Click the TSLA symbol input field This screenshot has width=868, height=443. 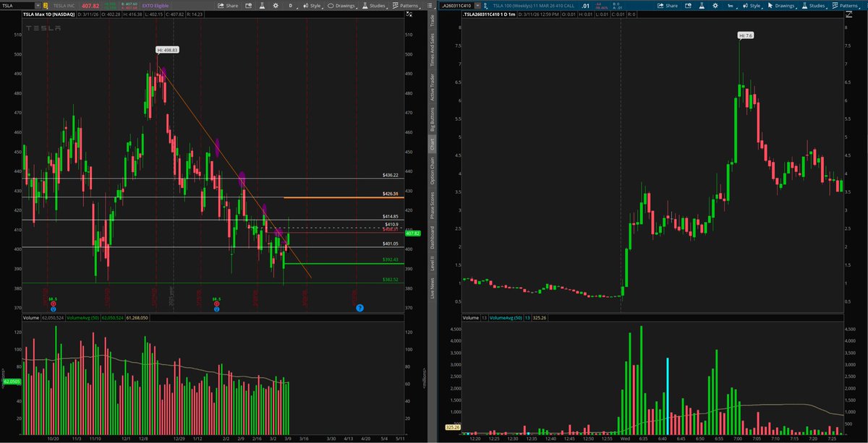(17, 6)
